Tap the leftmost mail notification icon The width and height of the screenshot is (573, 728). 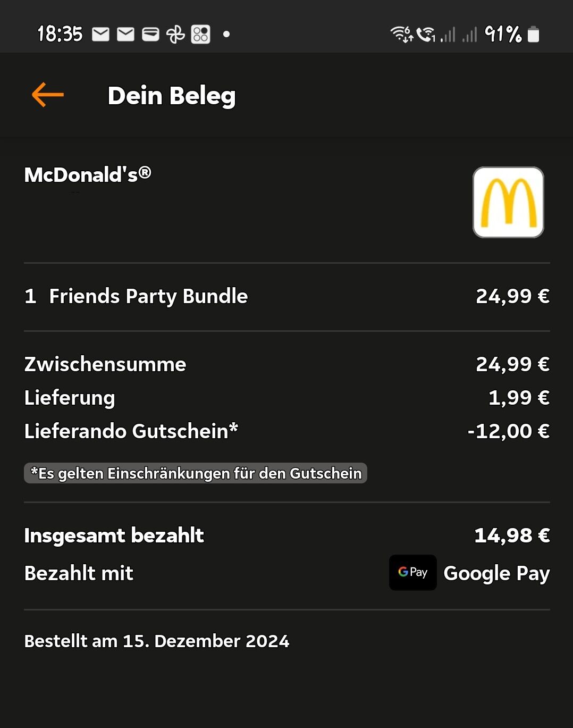click(x=100, y=35)
